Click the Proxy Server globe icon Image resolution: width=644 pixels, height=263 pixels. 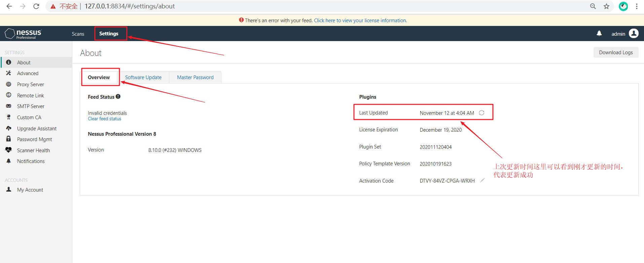tap(9, 84)
